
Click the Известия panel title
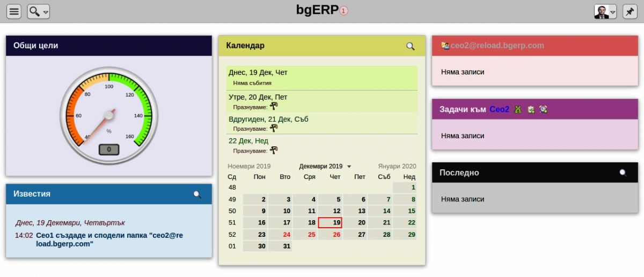pyautogui.click(x=32, y=194)
